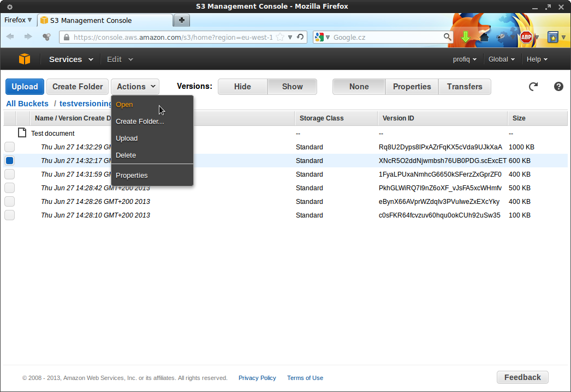Choose Upload in the Actions menu
Screen dimensions: 571x392
152,138
